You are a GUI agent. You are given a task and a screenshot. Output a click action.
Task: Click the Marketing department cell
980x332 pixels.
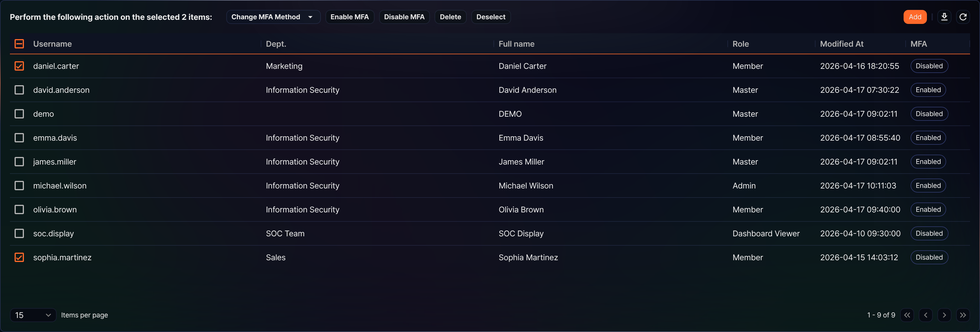click(x=284, y=66)
